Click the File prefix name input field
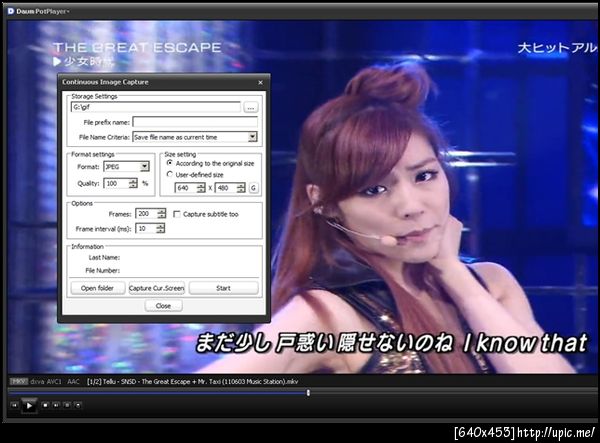This screenshot has width=600, height=443. (x=195, y=122)
